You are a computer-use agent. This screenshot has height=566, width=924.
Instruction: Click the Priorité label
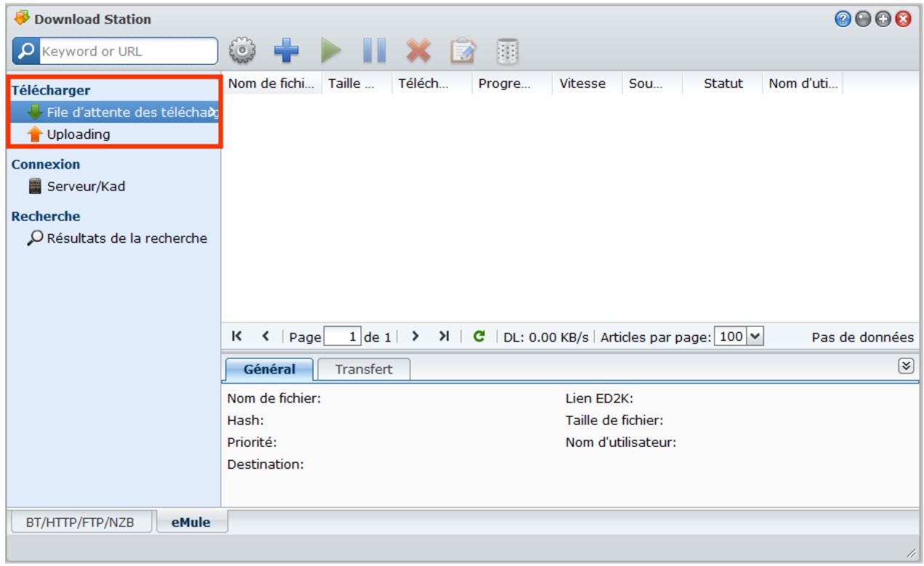point(252,442)
